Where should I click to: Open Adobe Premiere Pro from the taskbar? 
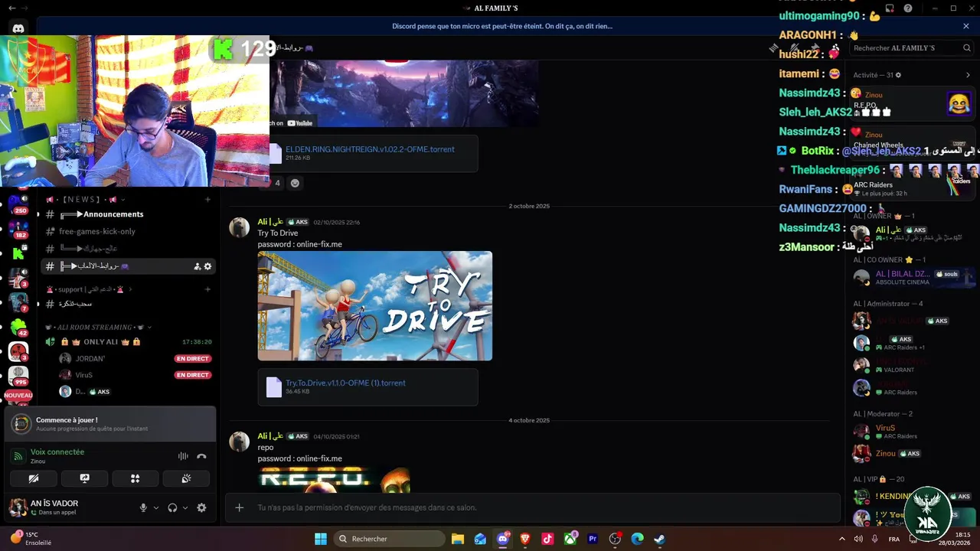tap(593, 539)
